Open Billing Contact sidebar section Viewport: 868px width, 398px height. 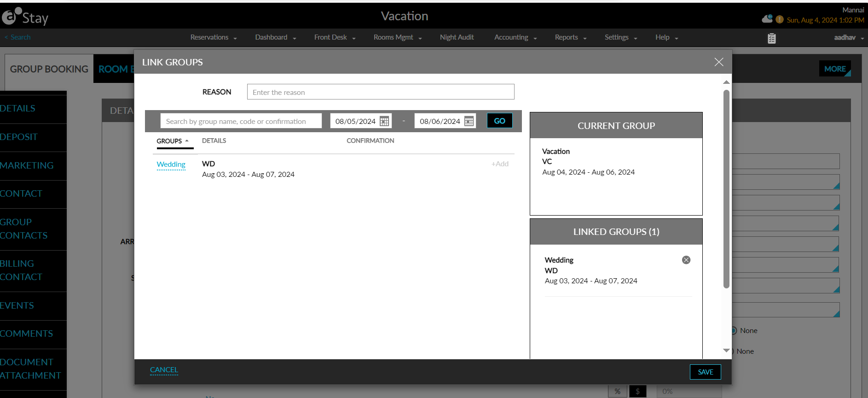pos(33,270)
